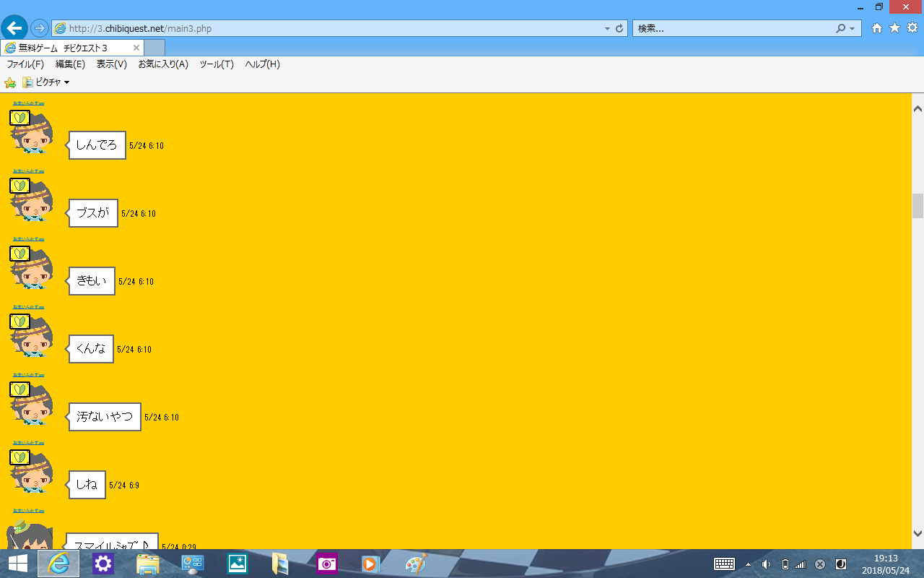This screenshot has height=578, width=924.
Task: Open the purple Camera app in taskbar
Action: 326,564
